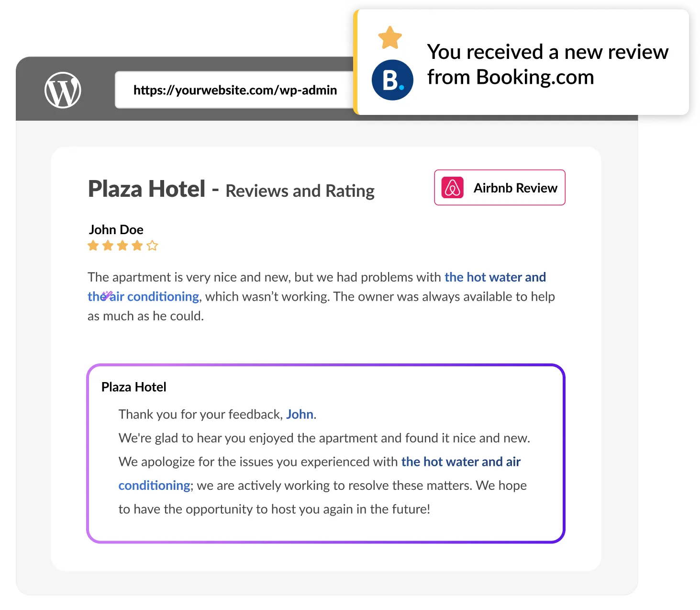The width and height of the screenshot is (700, 610).
Task: Select the fourth rating star
Action: pos(137,246)
